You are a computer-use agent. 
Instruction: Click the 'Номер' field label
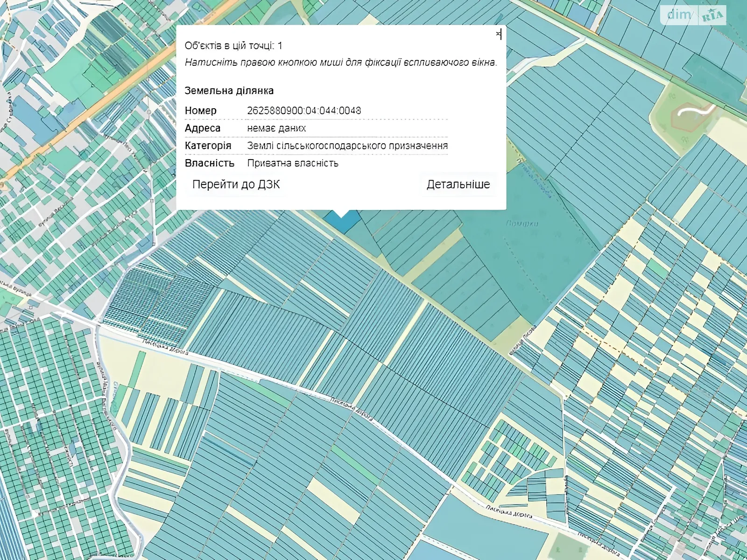click(x=201, y=111)
